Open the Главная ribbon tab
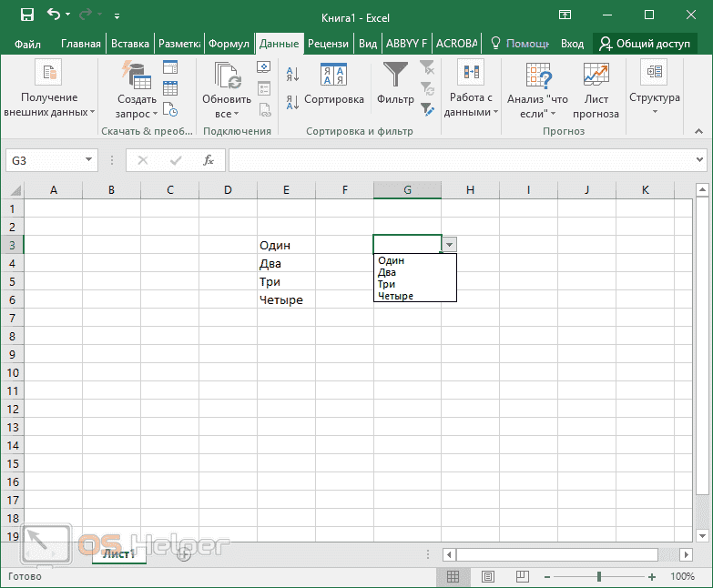 point(81,43)
